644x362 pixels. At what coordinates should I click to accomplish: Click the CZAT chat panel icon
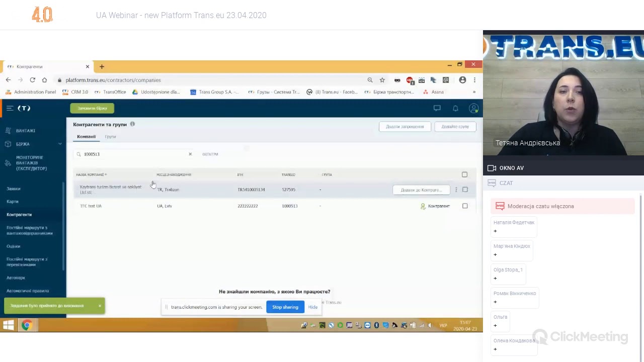[x=492, y=183]
